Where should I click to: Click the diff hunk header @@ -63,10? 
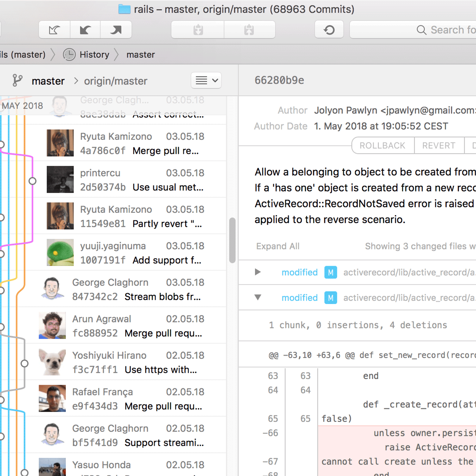pyautogui.click(x=372, y=355)
